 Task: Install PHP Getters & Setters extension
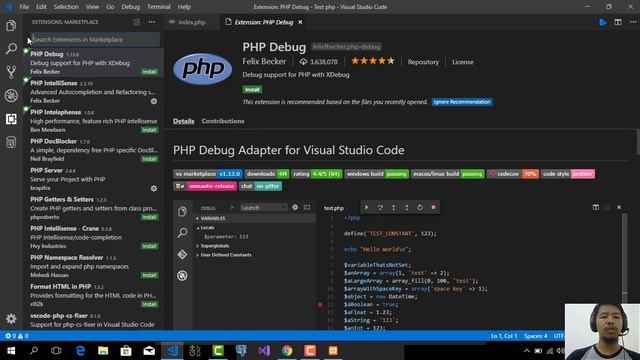(149, 217)
